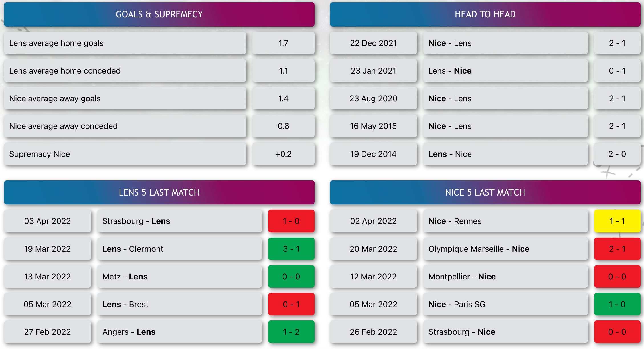Open the Nice - Paris SG match

pyautogui.click(x=505, y=304)
